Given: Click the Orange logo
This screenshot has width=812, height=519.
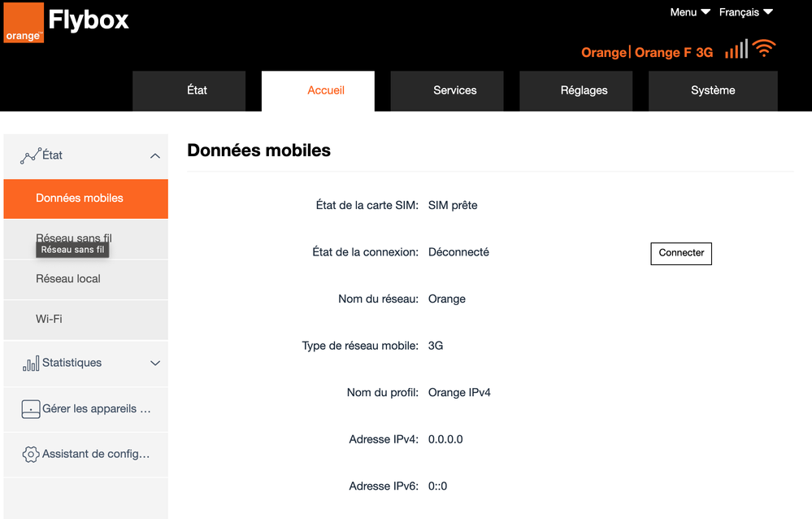Looking at the screenshot, I should [24, 22].
